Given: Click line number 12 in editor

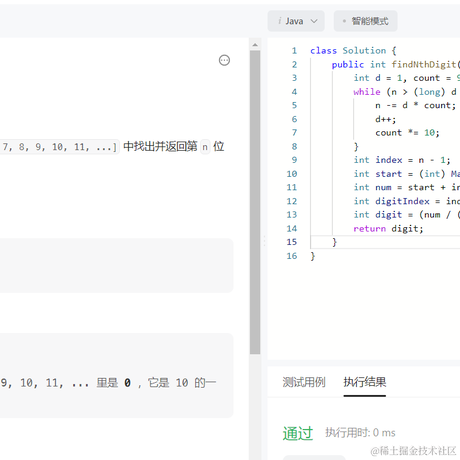Looking at the screenshot, I should pos(292,201).
